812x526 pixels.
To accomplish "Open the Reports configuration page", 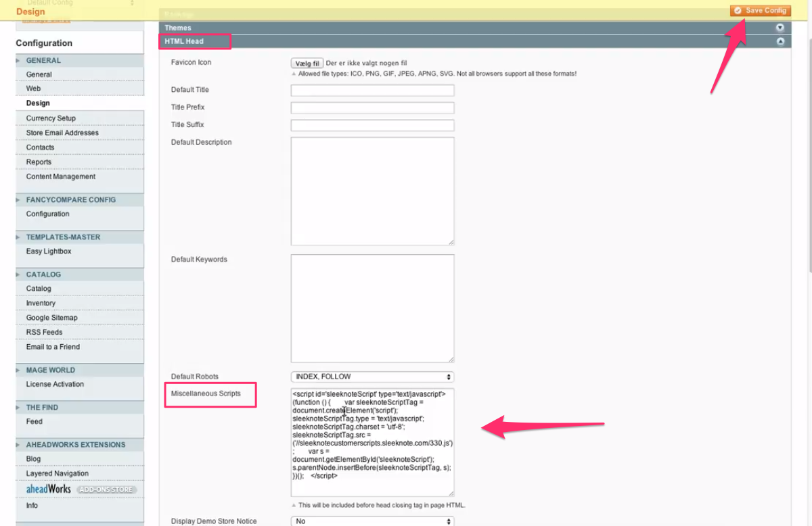I will coord(39,162).
